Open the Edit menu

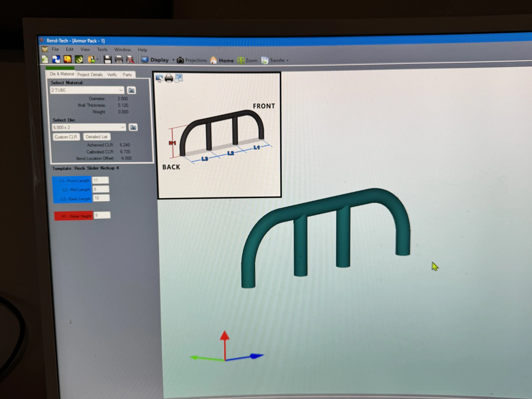tap(70, 49)
